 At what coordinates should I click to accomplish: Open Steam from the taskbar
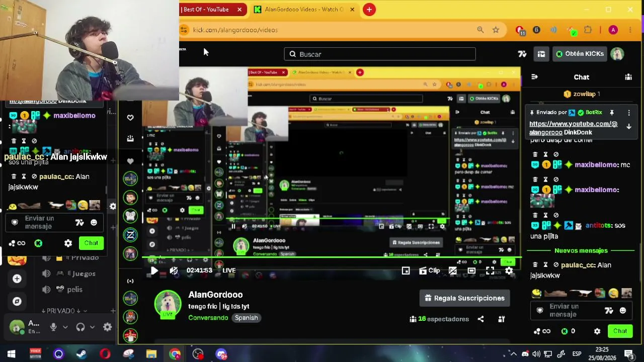point(82,354)
